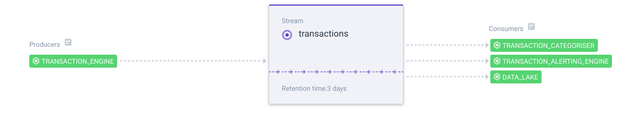Select the DATA_LAKE consumer tag

[x=516, y=77]
